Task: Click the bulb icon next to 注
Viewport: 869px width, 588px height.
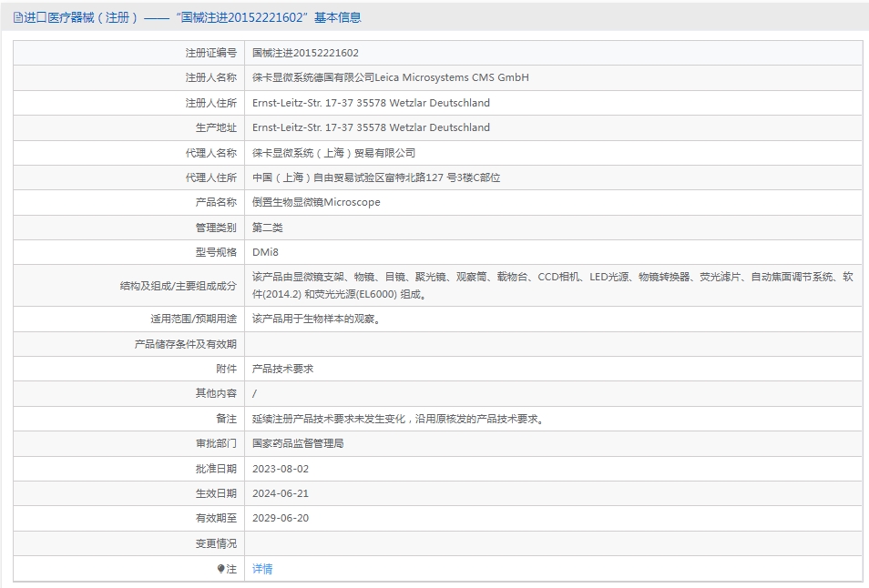Action: (x=220, y=569)
